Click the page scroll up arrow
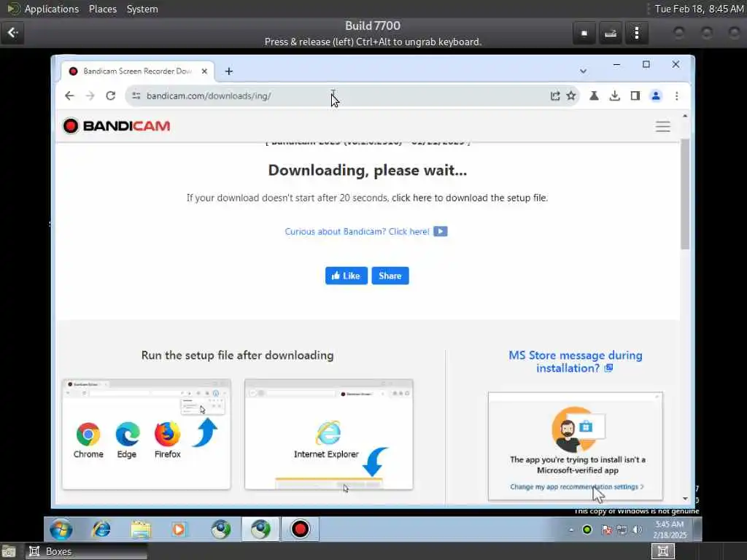The width and height of the screenshot is (747, 560). [685, 116]
